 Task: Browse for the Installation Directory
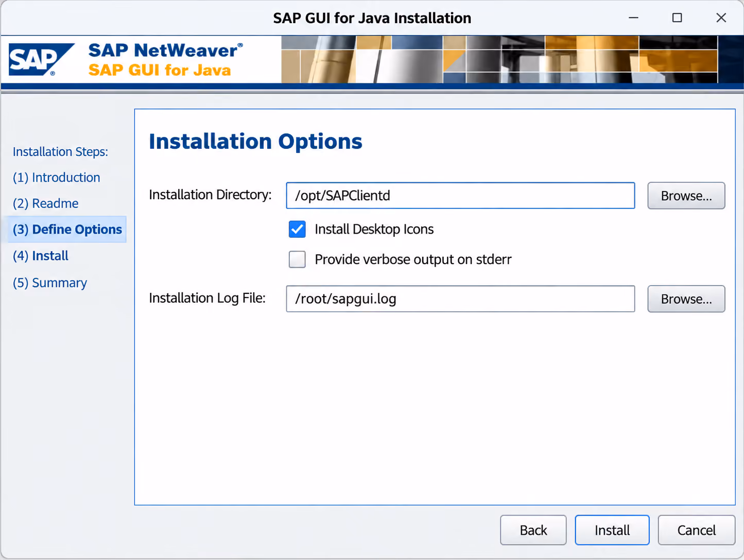coord(686,196)
